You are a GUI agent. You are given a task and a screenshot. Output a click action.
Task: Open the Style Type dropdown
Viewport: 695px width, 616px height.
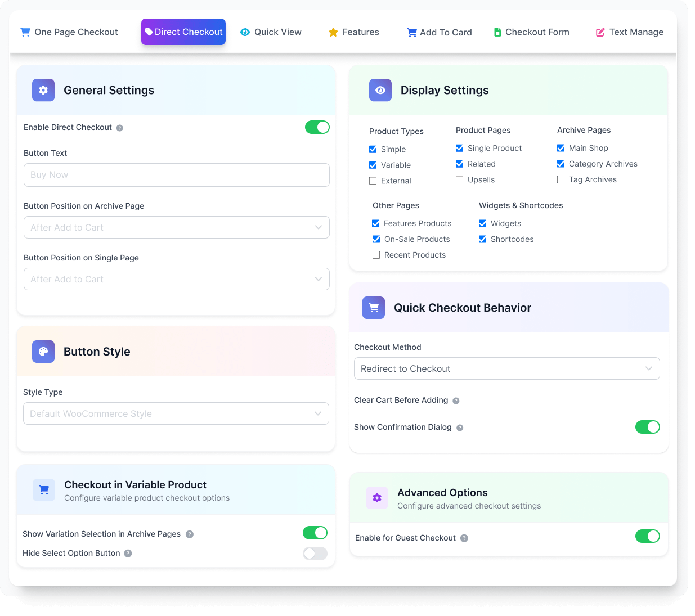pos(176,413)
